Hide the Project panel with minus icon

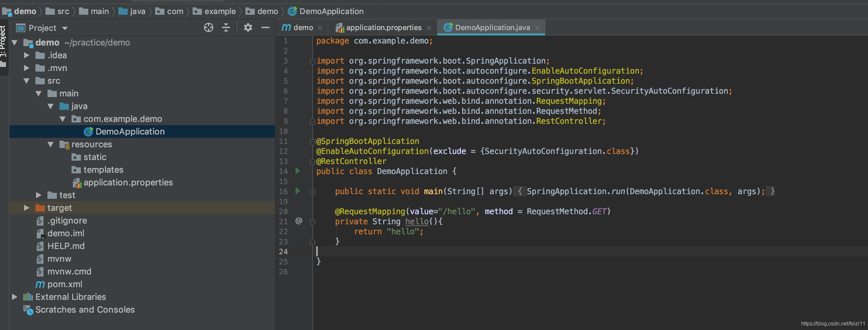(265, 28)
